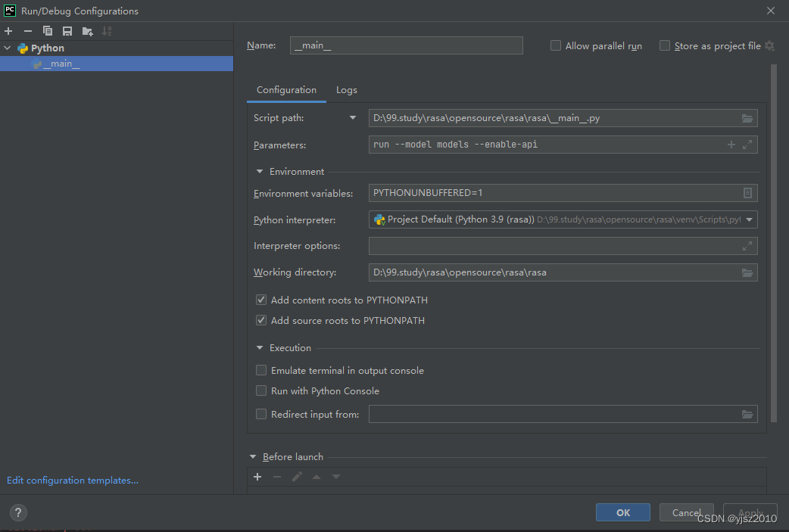Move Before launch task down

point(336,477)
